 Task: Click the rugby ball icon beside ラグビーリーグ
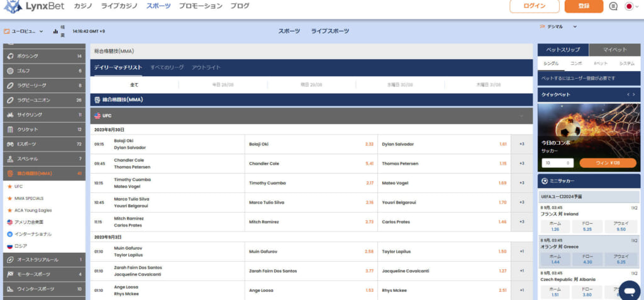pos(11,86)
